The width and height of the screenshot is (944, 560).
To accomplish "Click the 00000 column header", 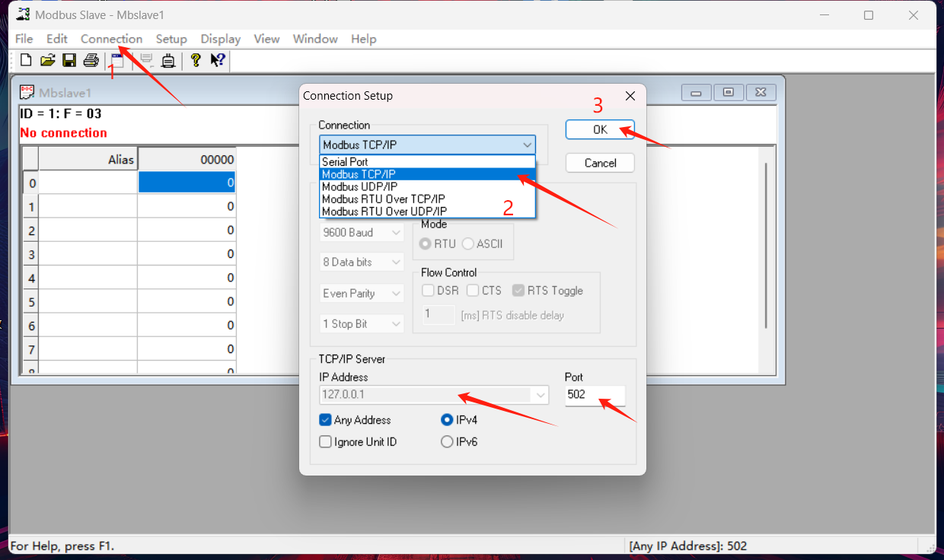I will pyautogui.click(x=187, y=160).
